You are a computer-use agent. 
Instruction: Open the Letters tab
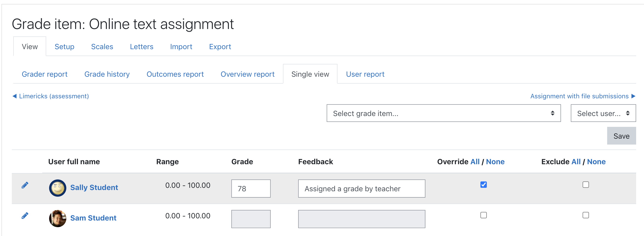coord(141,46)
